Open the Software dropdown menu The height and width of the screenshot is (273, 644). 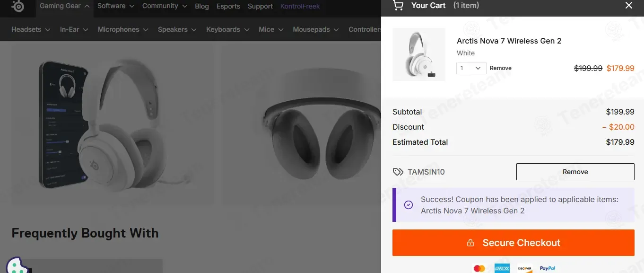pyautogui.click(x=116, y=6)
